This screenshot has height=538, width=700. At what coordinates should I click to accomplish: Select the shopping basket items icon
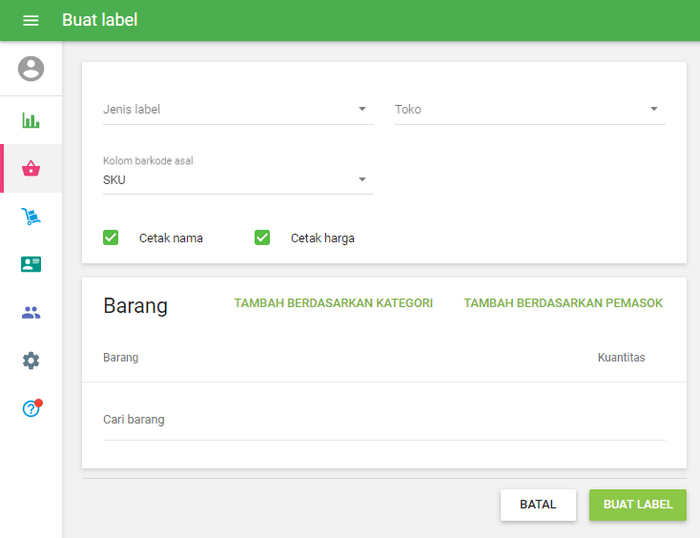click(31, 168)
